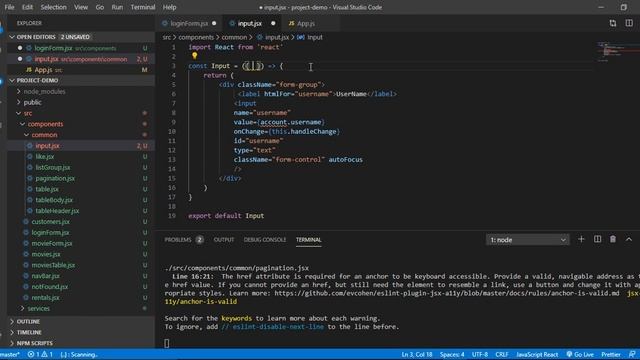Click the UTF-8 encoding indicator
Image resolution: width=640 pixels, height=360 pixels.
point(480,354)
